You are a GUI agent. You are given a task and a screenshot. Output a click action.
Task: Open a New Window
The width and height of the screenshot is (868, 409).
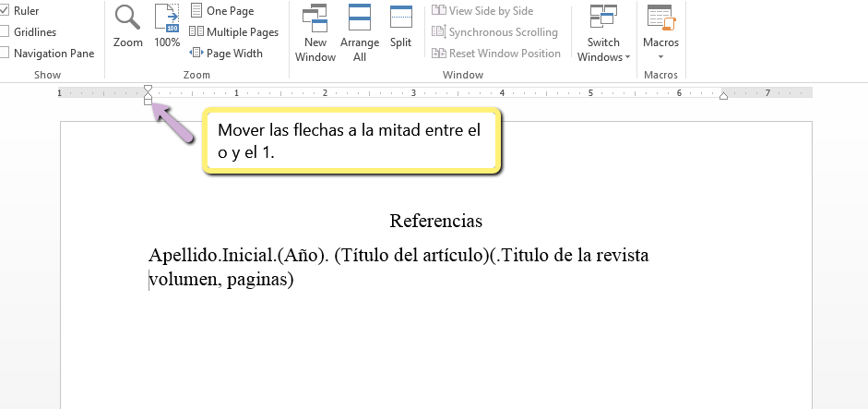[x=315, y=32]
